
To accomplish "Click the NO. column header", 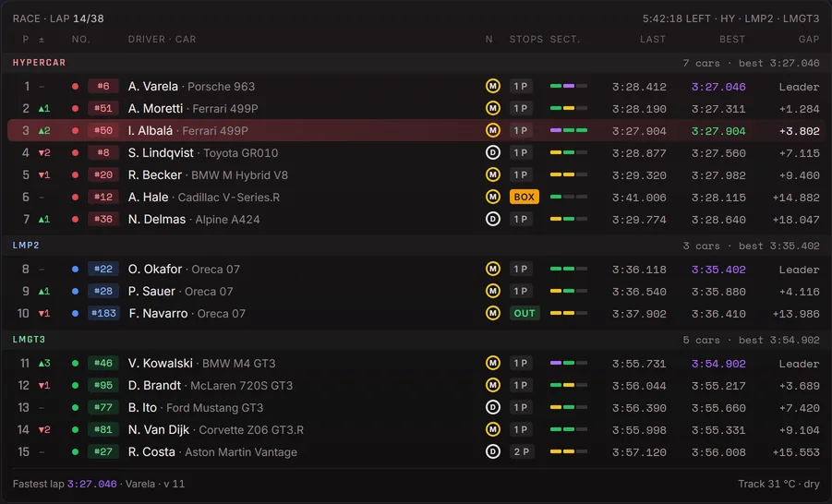I will coord(80,40).
